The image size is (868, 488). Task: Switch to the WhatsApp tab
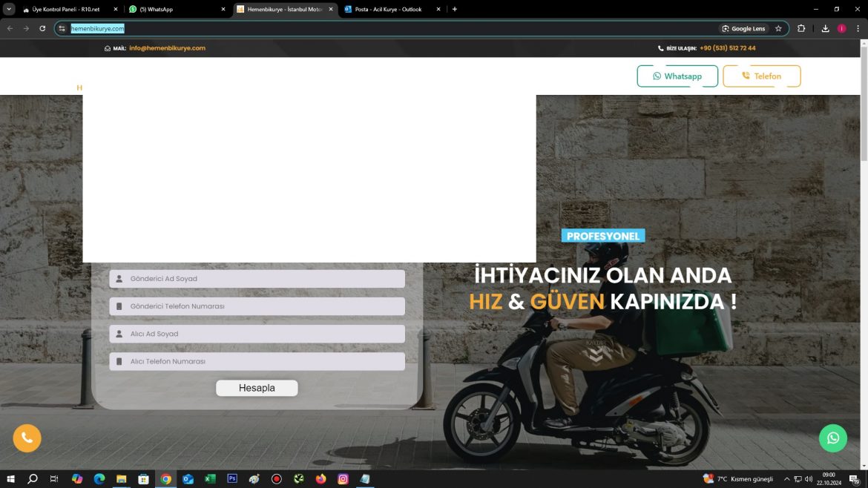pos(174,10)
